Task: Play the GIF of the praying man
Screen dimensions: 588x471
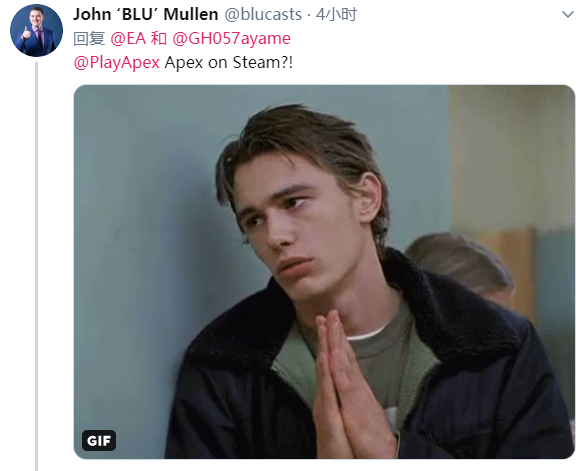Action: click(x=324, y=272)
